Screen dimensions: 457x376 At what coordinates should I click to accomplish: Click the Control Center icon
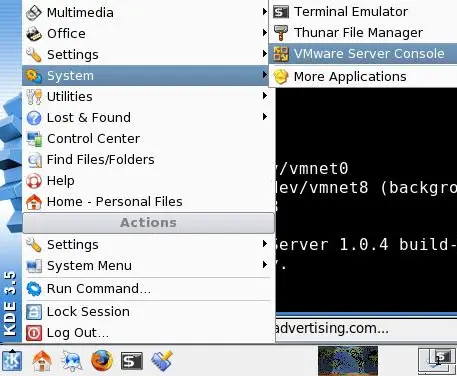[34, 139]
